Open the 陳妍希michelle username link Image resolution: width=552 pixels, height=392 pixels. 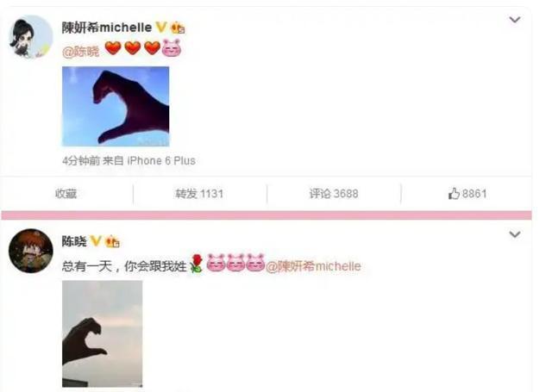pyautogui.click(x=107, y=27)
